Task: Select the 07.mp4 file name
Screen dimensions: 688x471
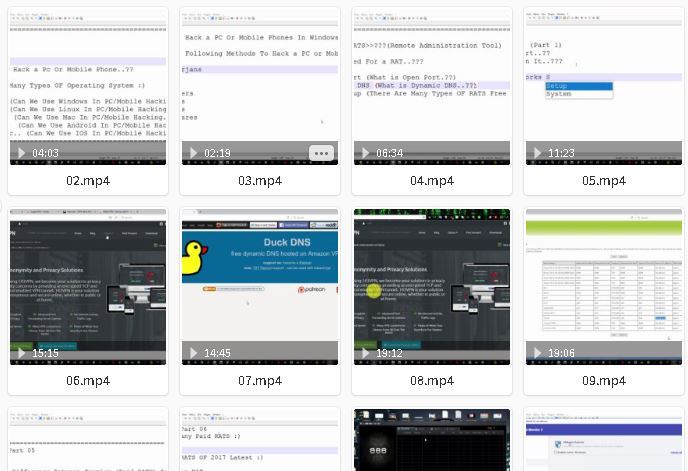Action: click(x=260, y=381)
